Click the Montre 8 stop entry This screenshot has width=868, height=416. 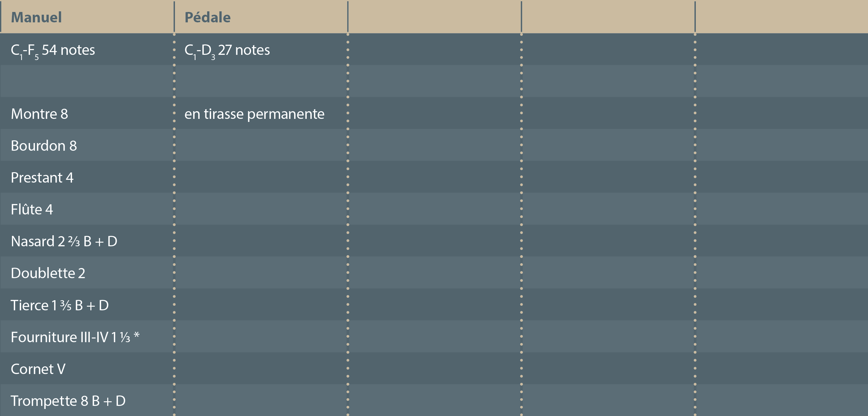tap(40, 114)
